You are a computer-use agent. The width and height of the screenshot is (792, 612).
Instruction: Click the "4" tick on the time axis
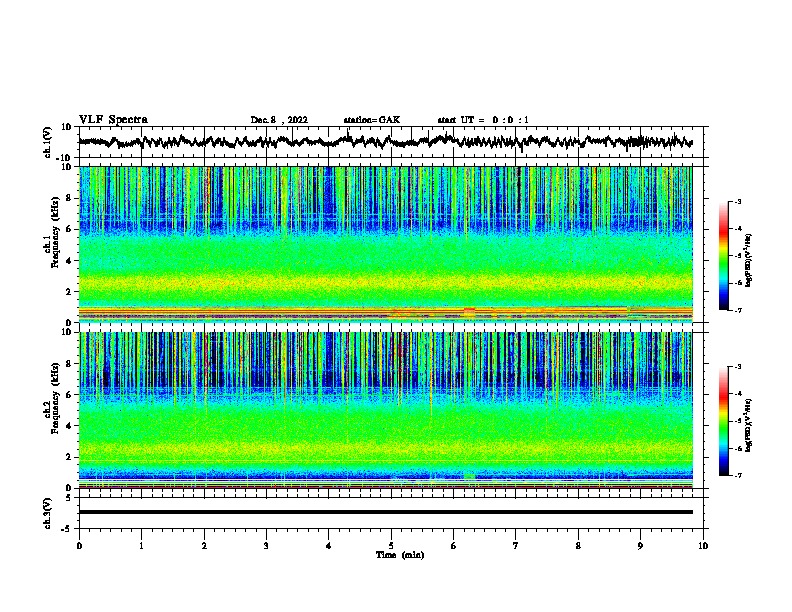329,546
